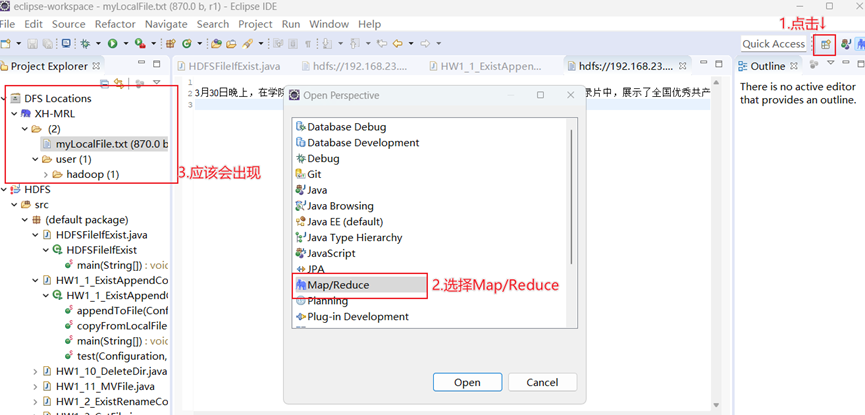The image size is (865, 415).
Task: Switch to HDFSFileIfExist.java editor tab
Action: click(229, 66)
